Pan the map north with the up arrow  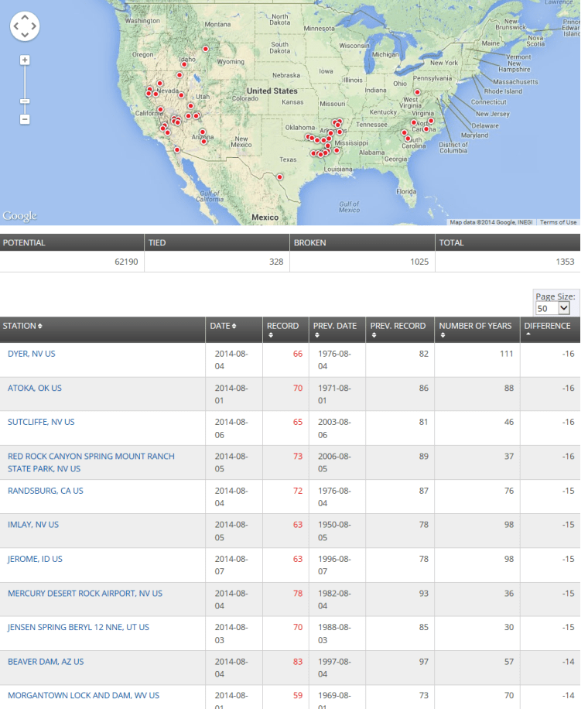(25, 16)
